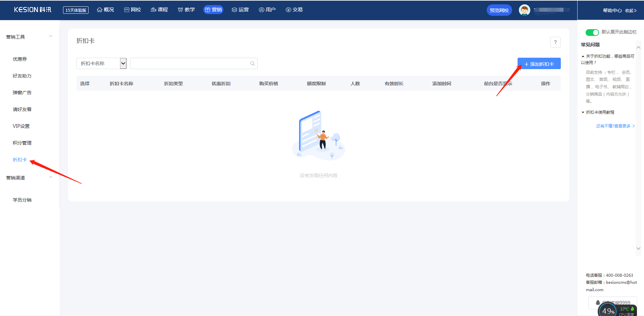Click the 折扣卡名称 column header
This screenshot has height=316, width=644.
121,84
